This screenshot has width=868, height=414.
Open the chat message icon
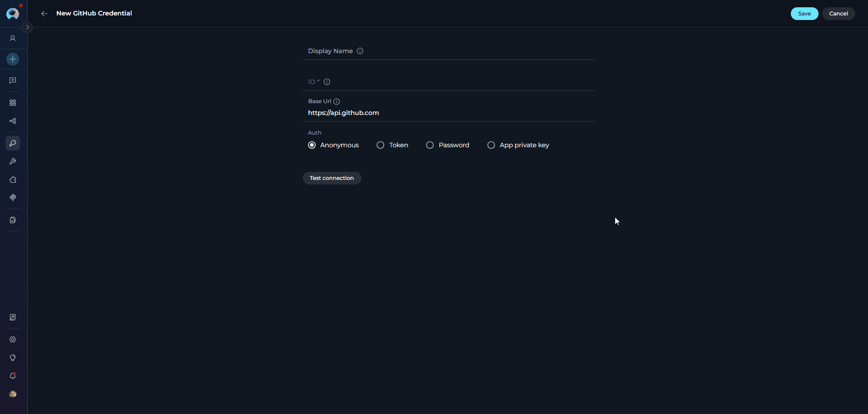point(13,80)
